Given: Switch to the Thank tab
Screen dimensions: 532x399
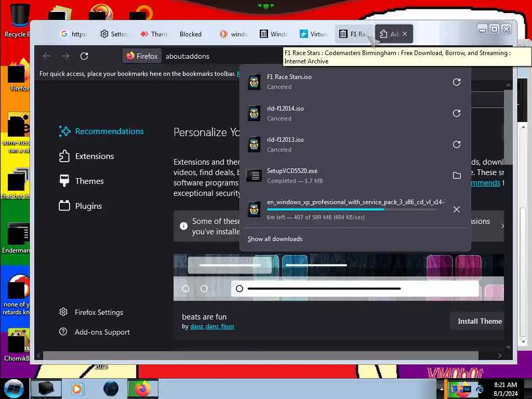Looking at the screenshot, I should 154,34.
